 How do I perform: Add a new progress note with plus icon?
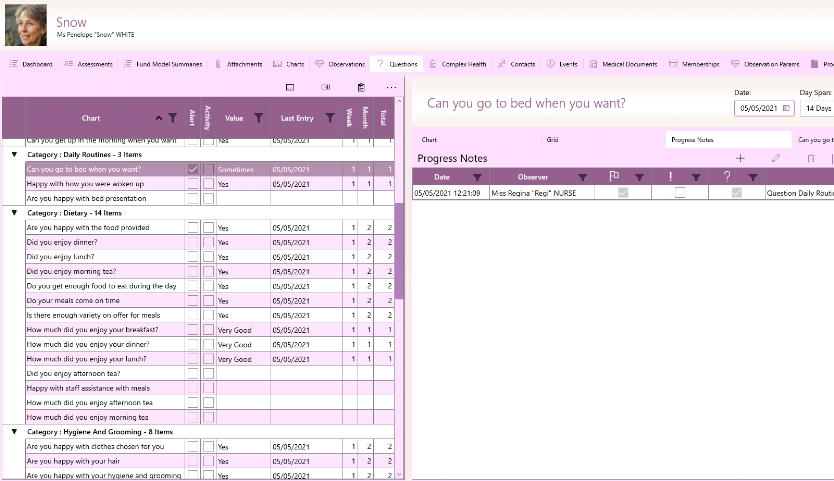740,158
